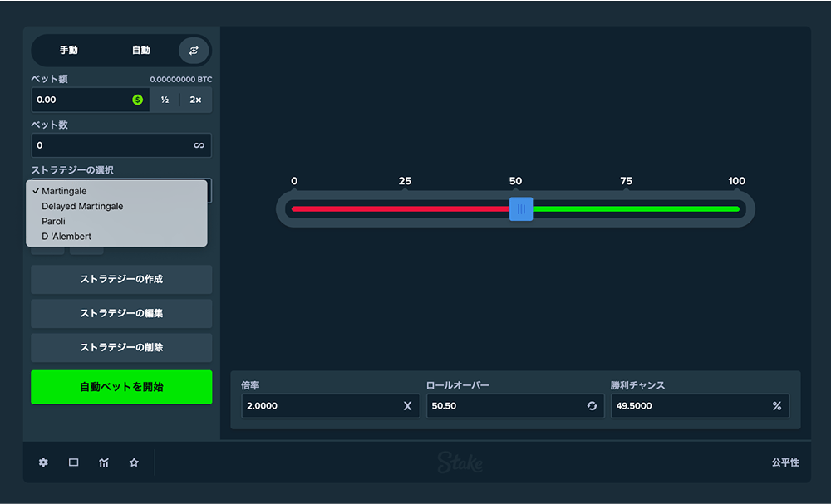Click the favorite star icon

[134, 462]
